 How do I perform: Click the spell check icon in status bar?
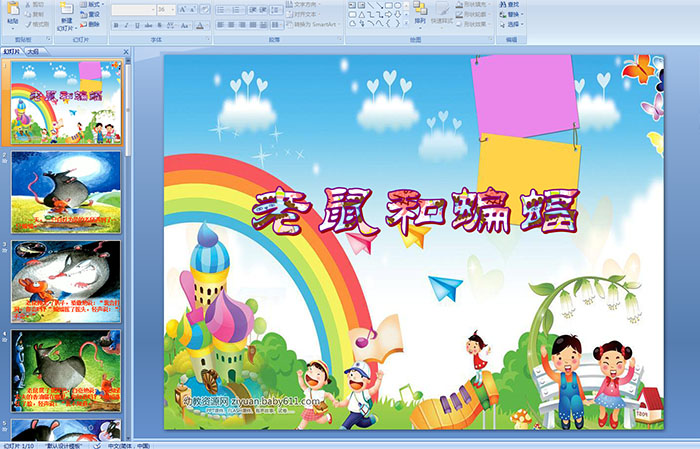click(97, 445)
